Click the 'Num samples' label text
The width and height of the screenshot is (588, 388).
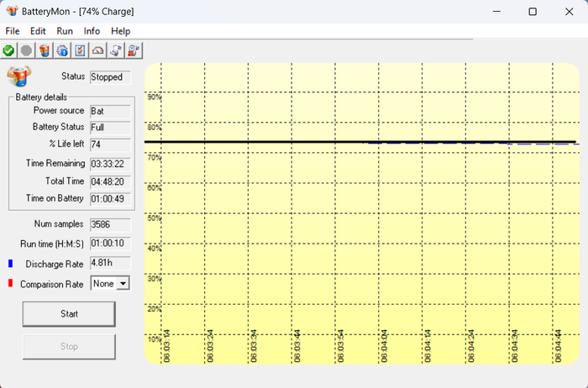[x=59, y=224]
